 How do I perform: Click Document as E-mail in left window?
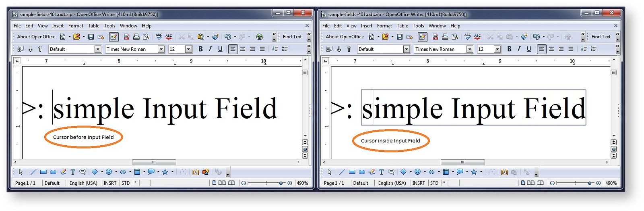(101, 37)
